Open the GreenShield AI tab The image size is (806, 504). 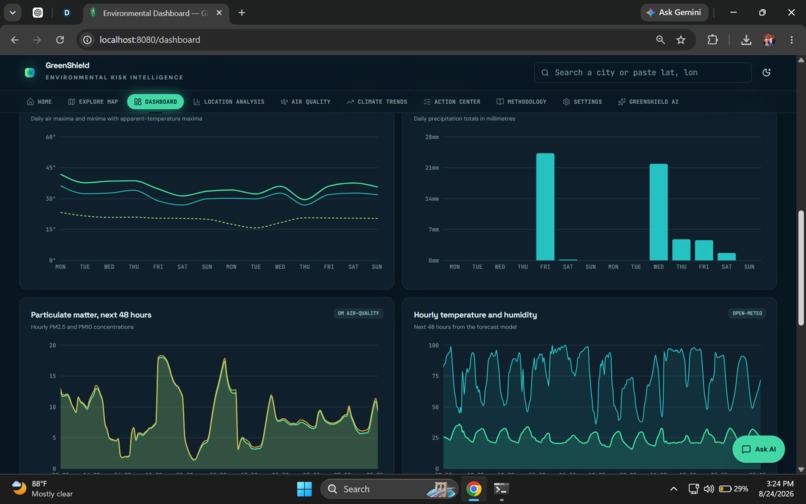648,102
